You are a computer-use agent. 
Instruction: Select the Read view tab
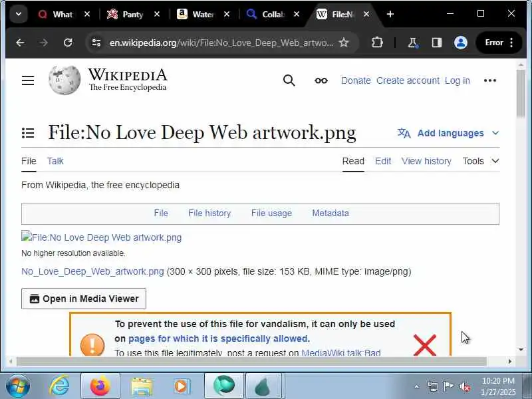pos(353,161)
